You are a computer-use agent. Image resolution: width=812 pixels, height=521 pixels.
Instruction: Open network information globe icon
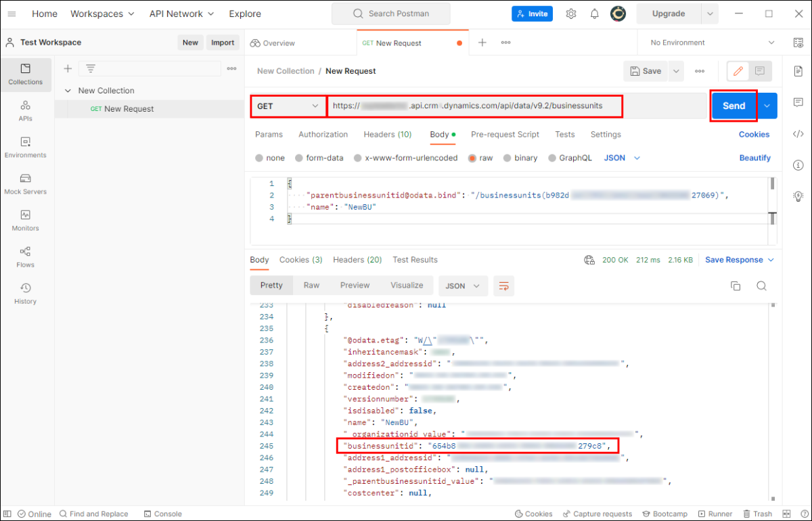(x=589, y=260)
